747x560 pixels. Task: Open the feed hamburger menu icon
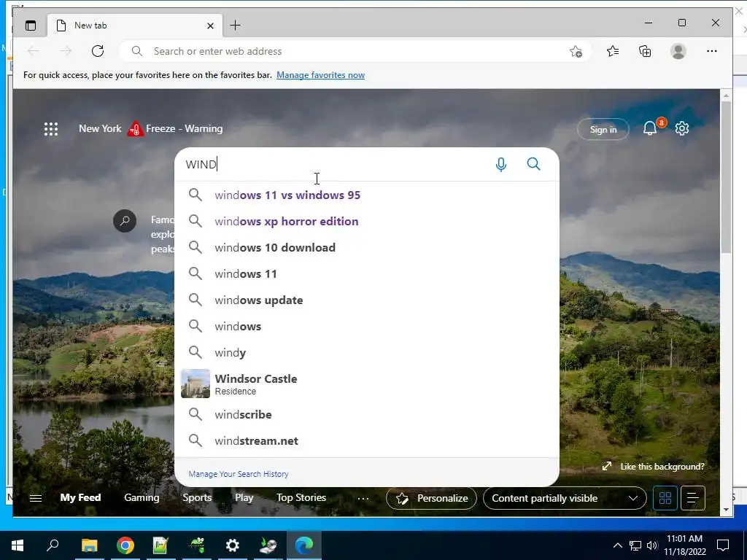(36, 498)
